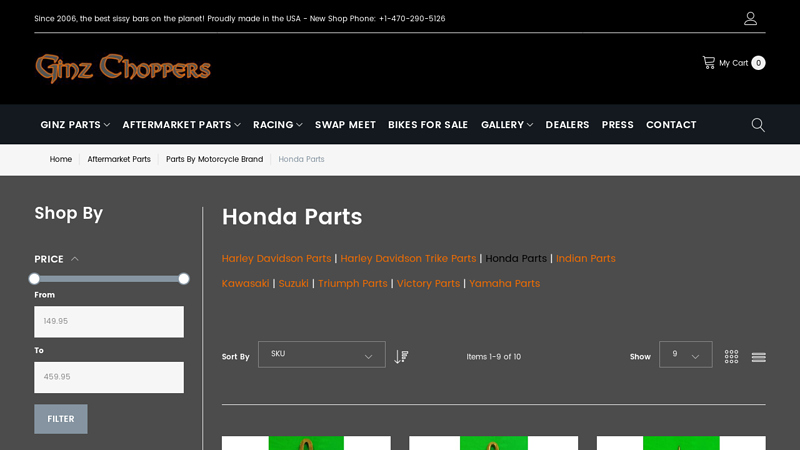The image size is (800, 450).
Task: Go to the Contact page
Action: [x=671, y=125]
